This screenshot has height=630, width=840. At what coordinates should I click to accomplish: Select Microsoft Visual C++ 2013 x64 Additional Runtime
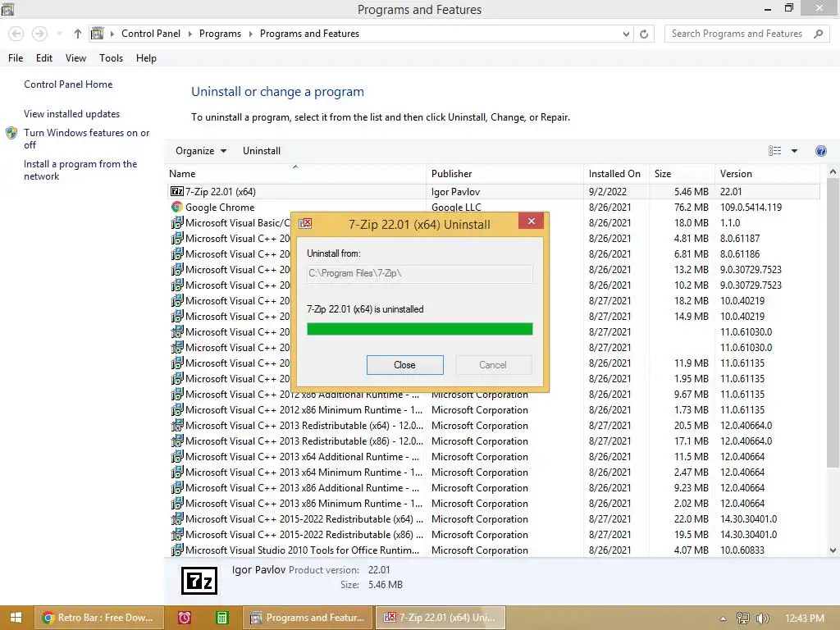coord(493,456)
